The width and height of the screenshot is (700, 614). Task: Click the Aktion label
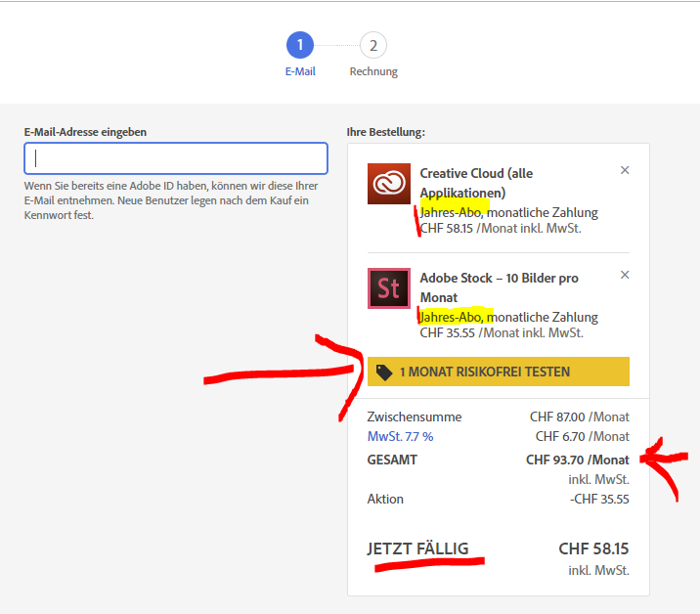coord(385,499)
